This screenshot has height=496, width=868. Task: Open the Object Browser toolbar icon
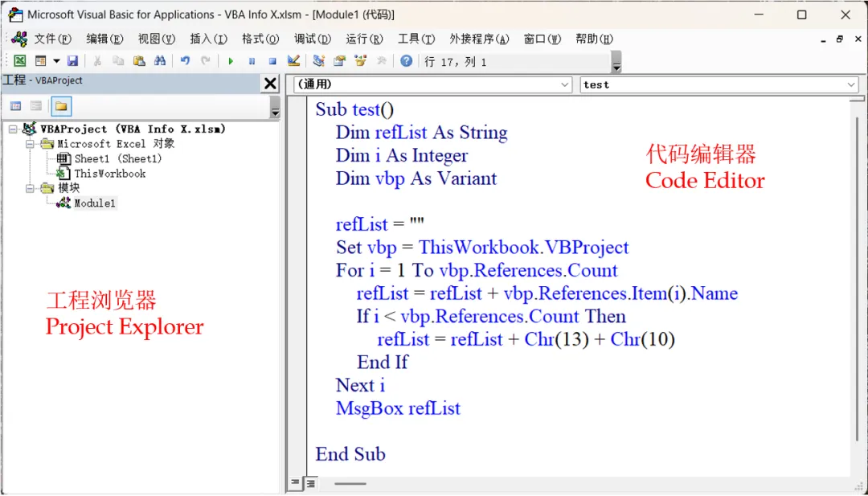coord(360,61)
